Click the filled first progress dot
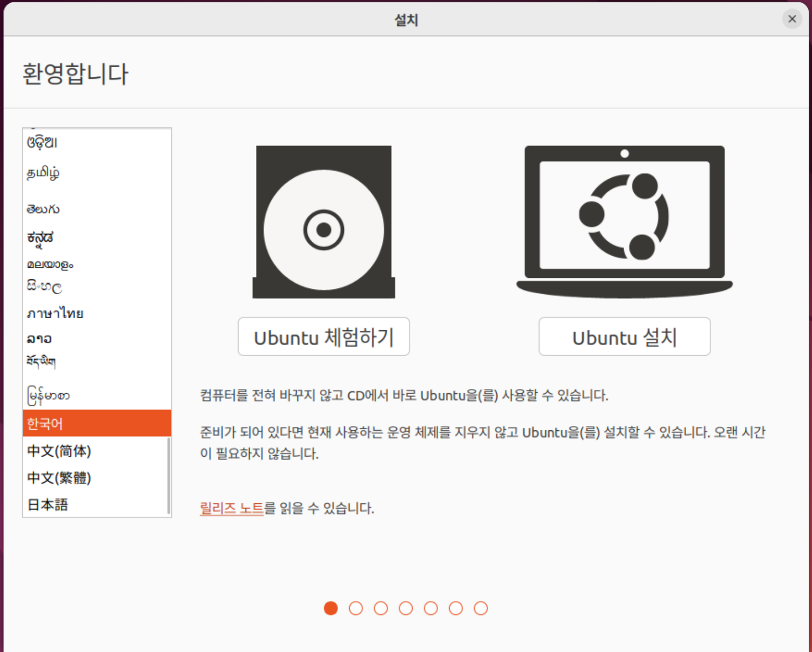This screenshot has height=652, width=812. pyautogui.click(x=331, y=608)
